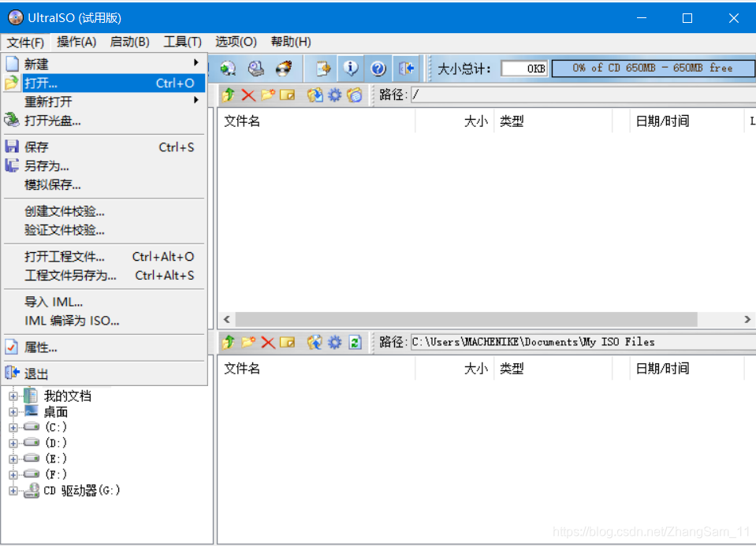The image size is (756, 546).
Task: Expand the CD 驱动器(G:) node
Action: pyautogui.click(x=13, y=491)
